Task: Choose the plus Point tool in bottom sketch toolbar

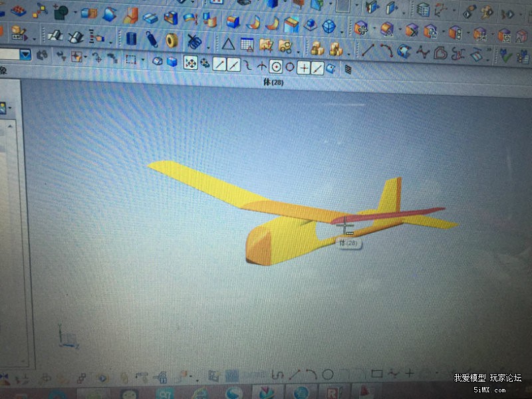Action: [410, 374]
